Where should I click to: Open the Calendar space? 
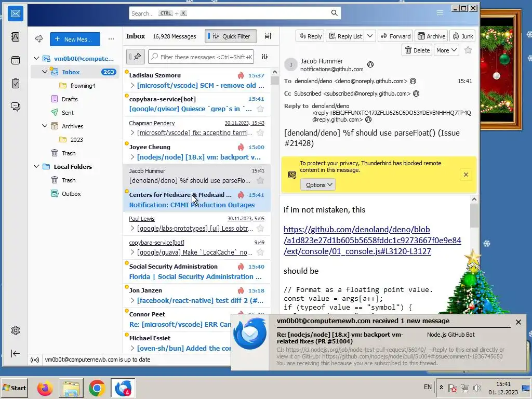[15, 60]
